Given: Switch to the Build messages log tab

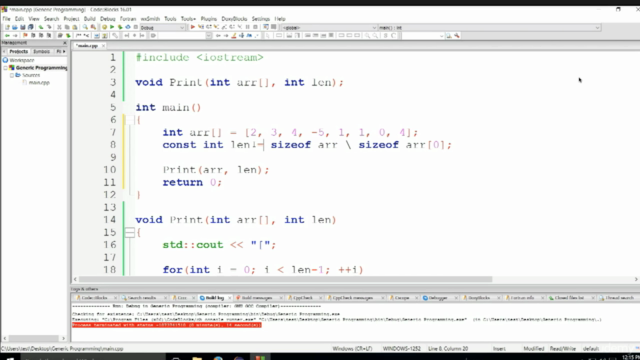Looking at the screenshot, I should pos(256,298).
